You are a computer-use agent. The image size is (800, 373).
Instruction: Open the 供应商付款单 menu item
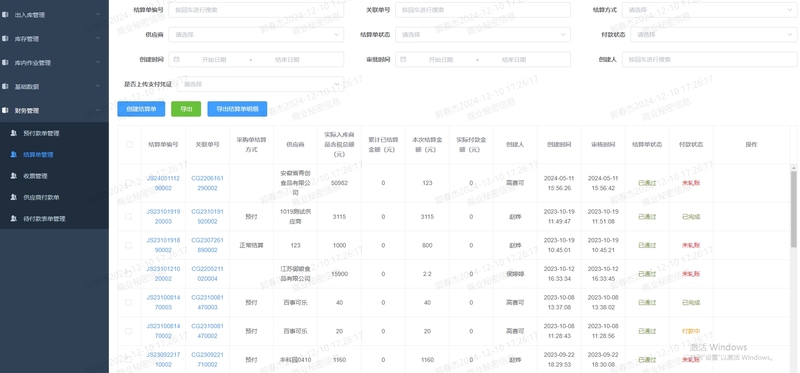coord(54,197)
